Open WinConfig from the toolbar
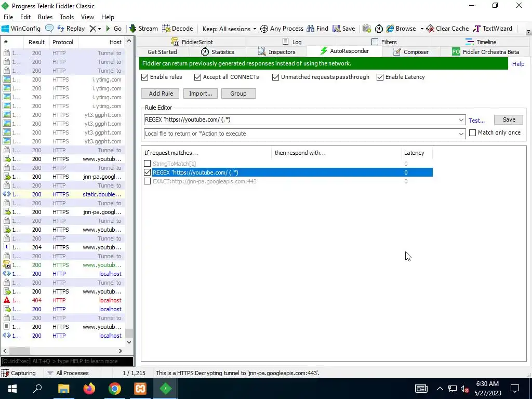 click(21, 29)
